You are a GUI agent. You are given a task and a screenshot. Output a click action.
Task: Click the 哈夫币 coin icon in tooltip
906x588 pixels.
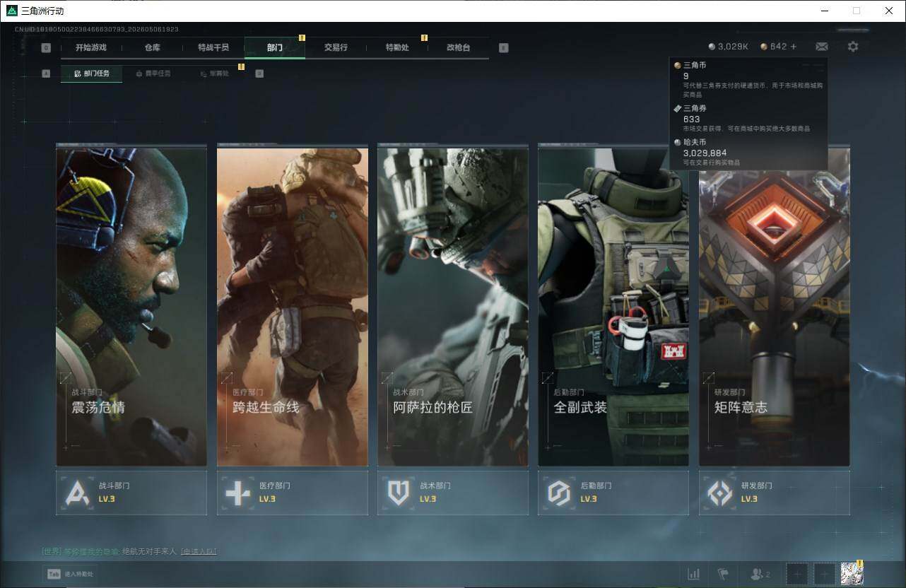(677, 142)
